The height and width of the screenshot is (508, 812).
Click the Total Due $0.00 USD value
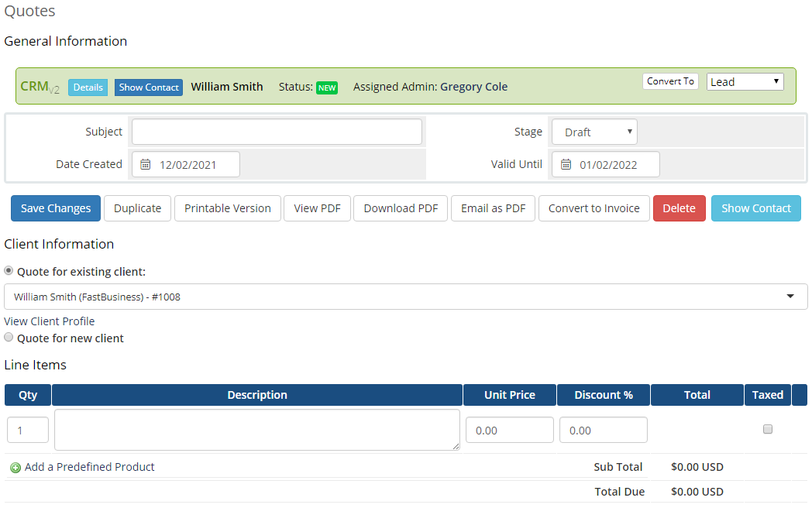pos(697,492)
